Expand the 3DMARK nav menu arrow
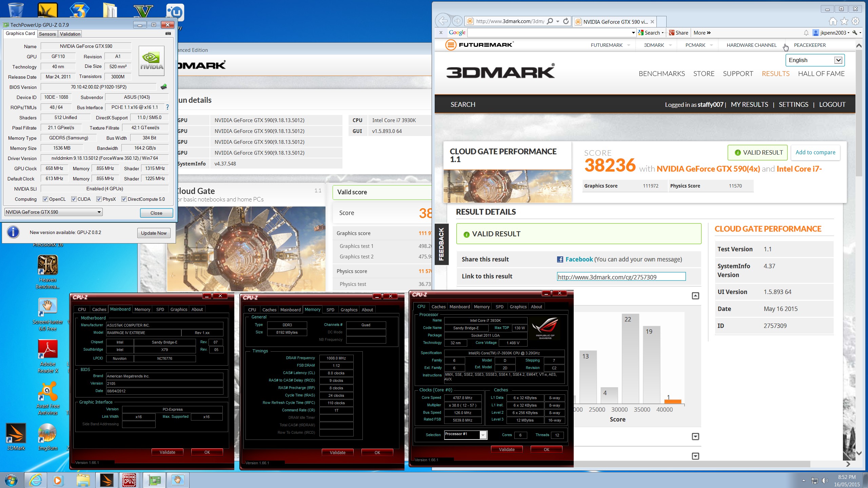 point(670,45)
